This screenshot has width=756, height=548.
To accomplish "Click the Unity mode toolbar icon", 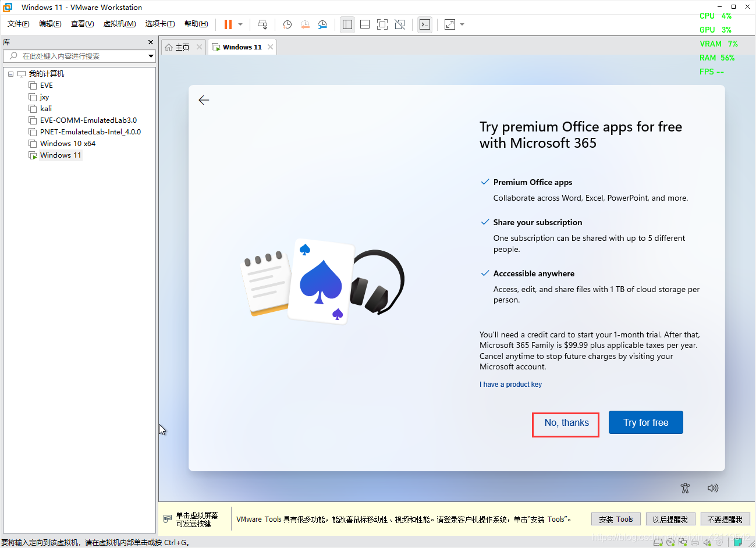I will [400, 24].
